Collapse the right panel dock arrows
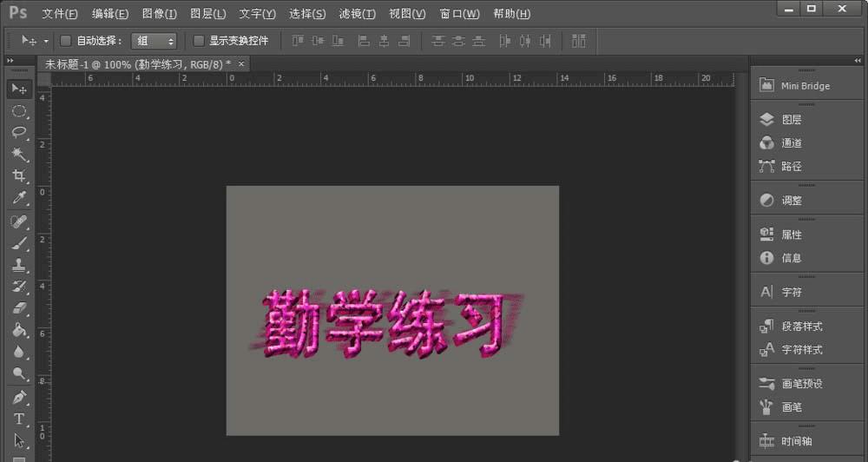Image resolution: width=868 pixels, height=462 pixels. [858, 61]
